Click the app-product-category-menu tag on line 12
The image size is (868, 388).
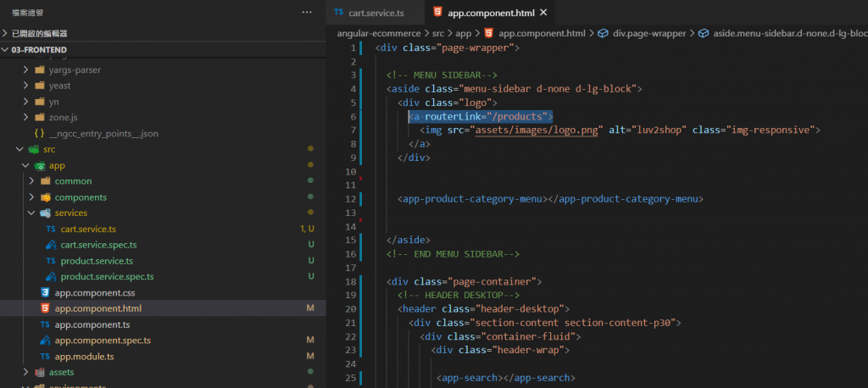click(x=550, y=199)
